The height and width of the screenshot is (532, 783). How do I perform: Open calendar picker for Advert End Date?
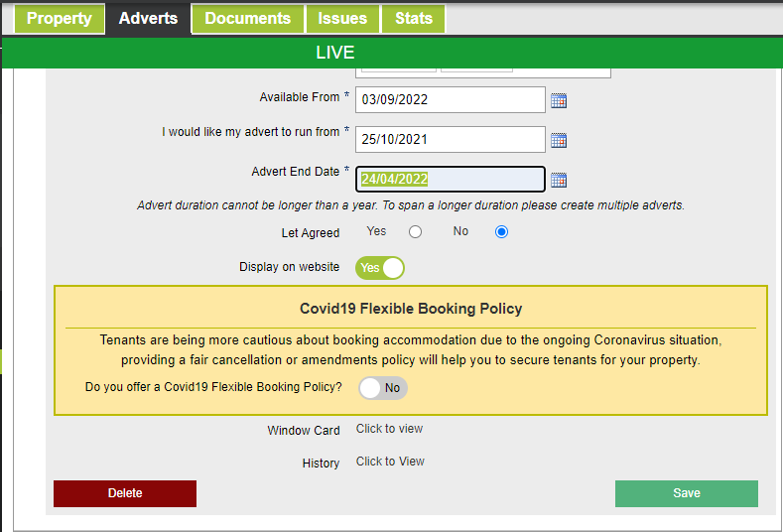point(559,180)
